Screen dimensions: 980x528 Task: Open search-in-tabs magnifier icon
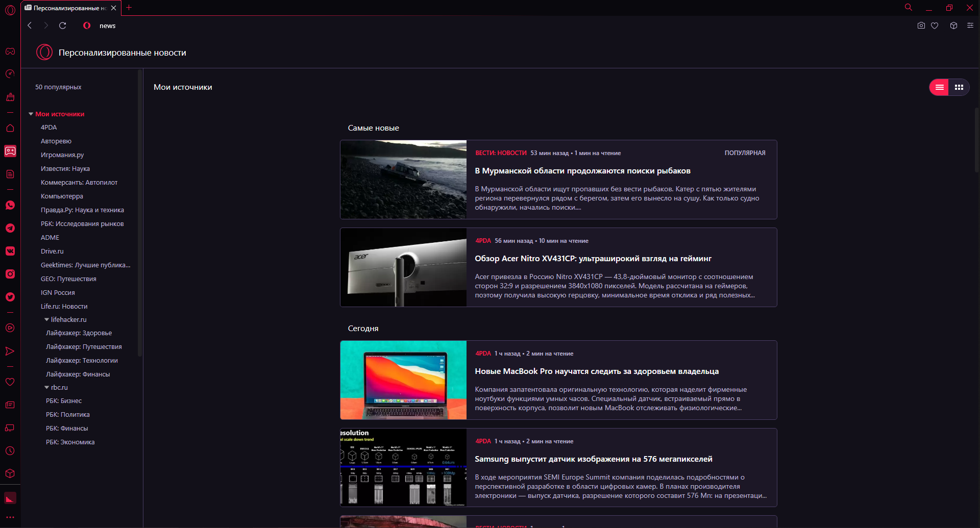tap(909, 8)
